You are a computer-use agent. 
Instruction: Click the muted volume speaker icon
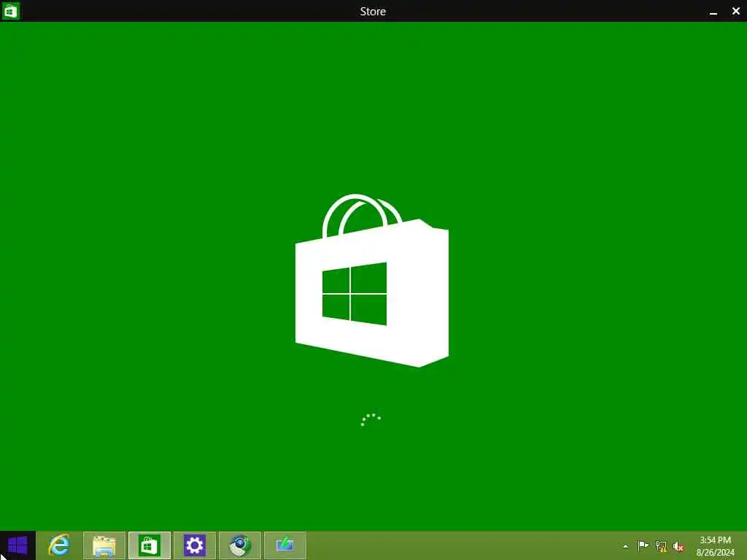[678, 547]
